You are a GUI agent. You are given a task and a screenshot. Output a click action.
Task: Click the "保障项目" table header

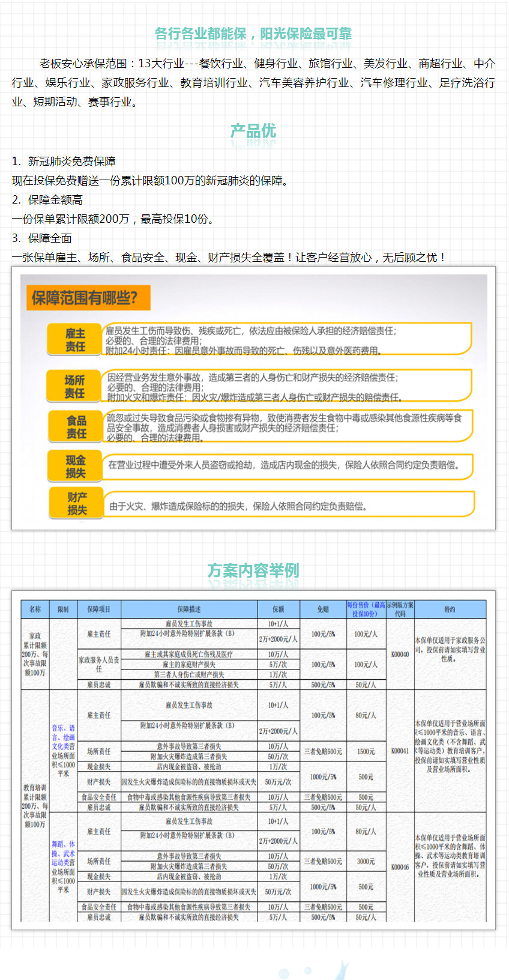point(99,609)
